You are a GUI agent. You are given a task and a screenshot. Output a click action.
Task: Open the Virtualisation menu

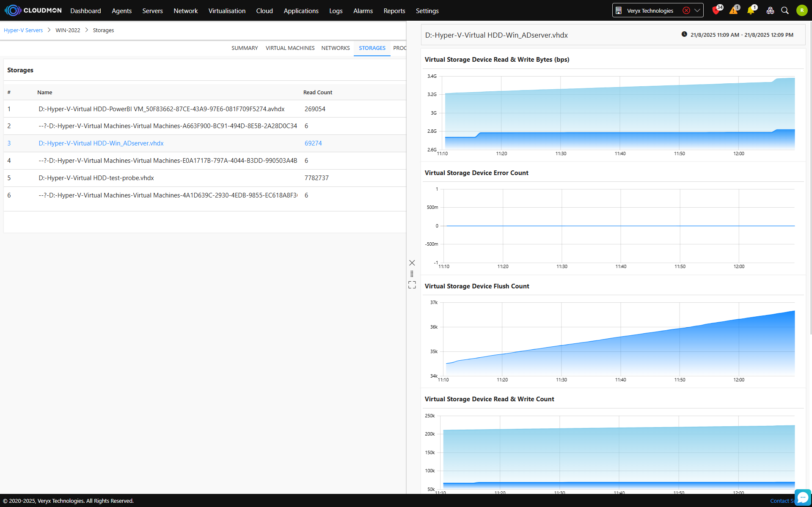click(x=227, y=11)
